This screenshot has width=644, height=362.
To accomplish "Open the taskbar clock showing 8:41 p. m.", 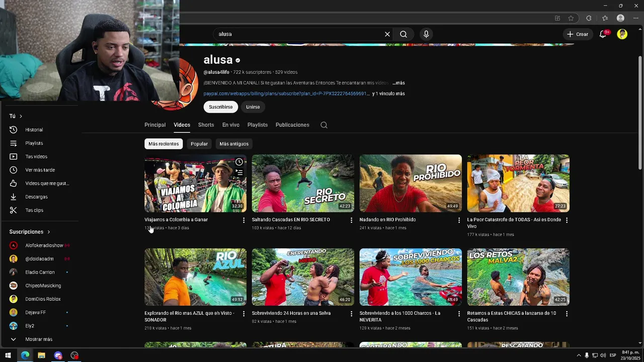I will (x=629, y=355).
